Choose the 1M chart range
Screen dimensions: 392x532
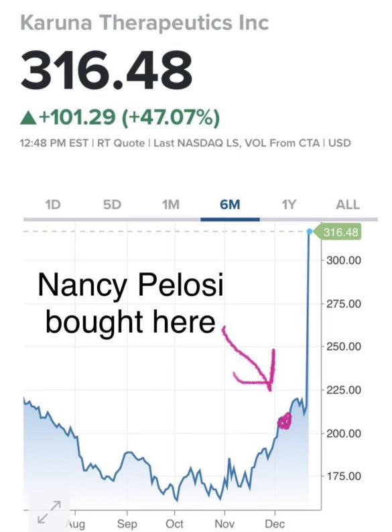click(171, 205)
